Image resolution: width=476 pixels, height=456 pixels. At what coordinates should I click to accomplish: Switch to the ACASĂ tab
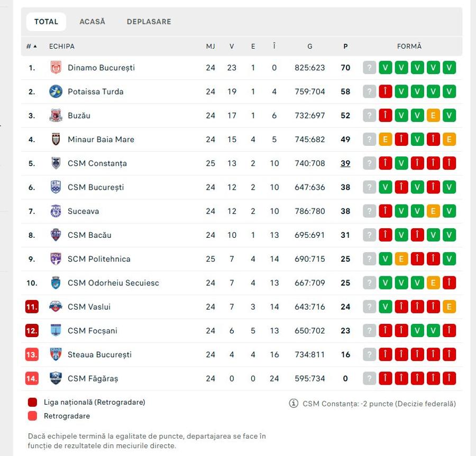(x=92, y=22)
